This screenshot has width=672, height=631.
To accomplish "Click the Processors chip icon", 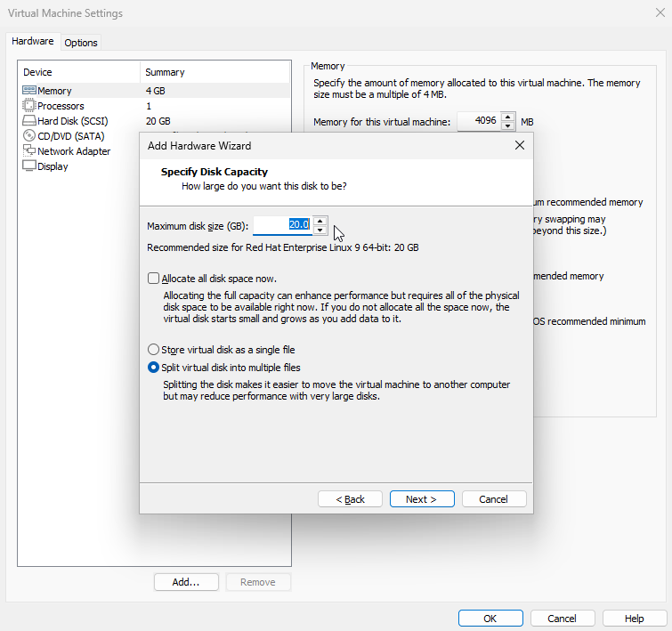I will tap(28, 106).
